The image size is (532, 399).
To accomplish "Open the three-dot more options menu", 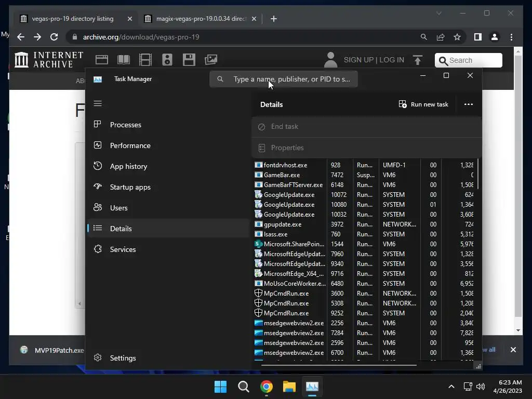I will (469, 104).
